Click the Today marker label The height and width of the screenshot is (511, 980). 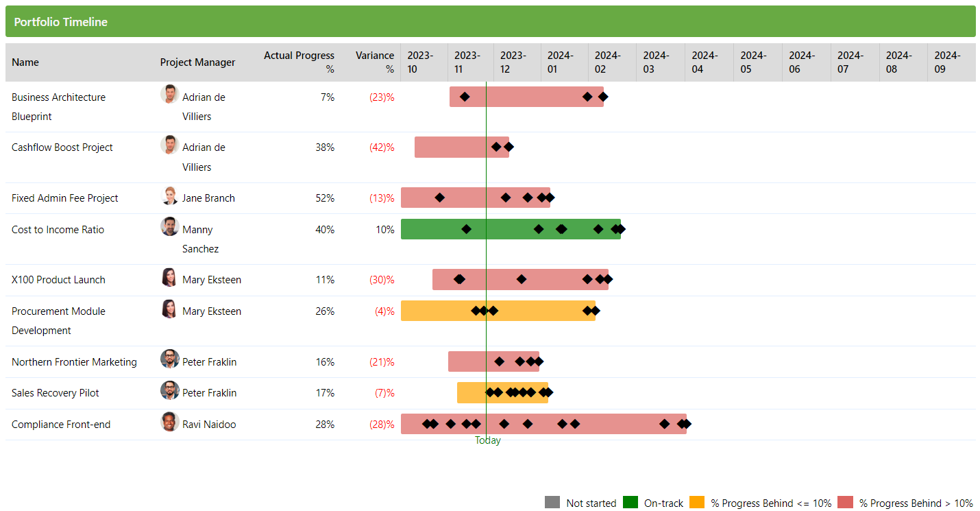point(488,440)
